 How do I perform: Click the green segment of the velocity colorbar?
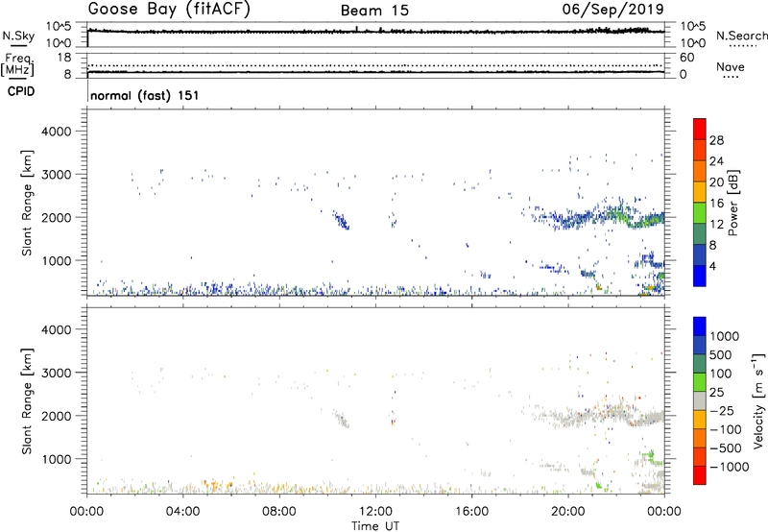coord(700,382)
